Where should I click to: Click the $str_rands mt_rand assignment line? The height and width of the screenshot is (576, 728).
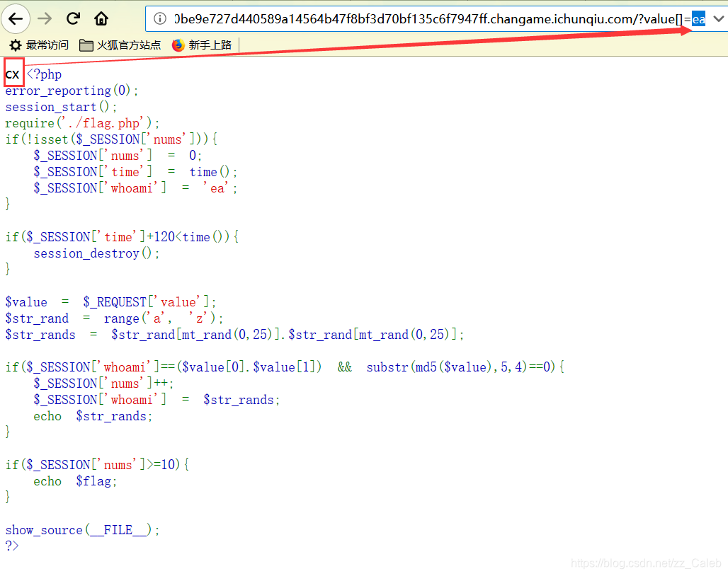tap(234, 335)
